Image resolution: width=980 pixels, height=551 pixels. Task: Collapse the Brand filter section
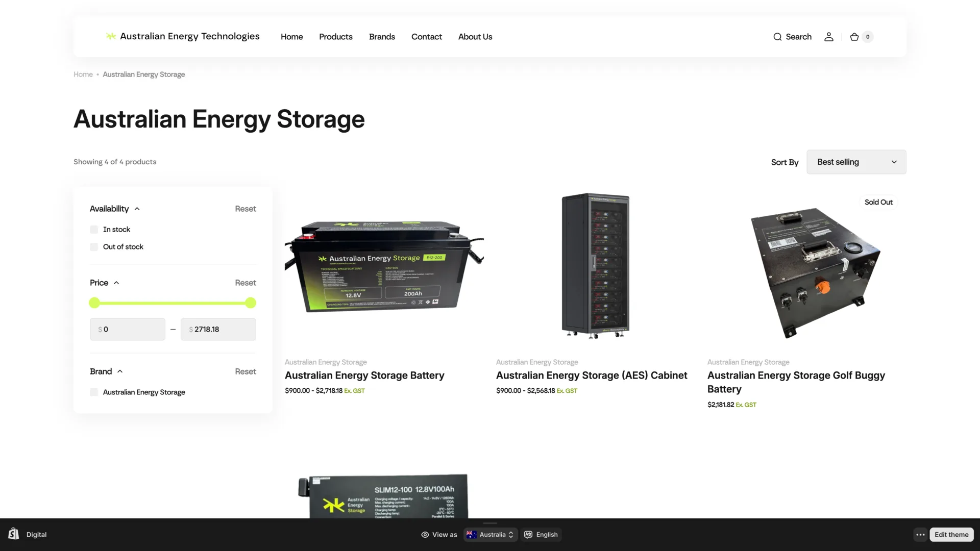[x=106, y=371]
